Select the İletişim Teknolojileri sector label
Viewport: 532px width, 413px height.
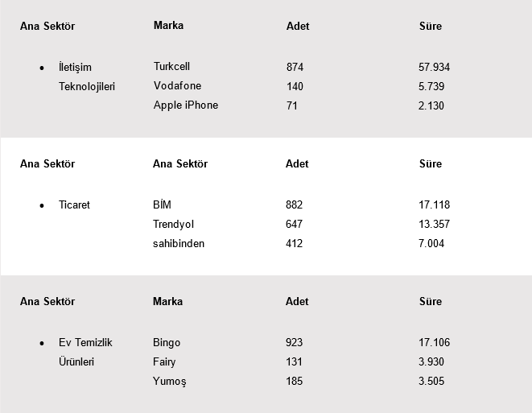tap(86, 76)
